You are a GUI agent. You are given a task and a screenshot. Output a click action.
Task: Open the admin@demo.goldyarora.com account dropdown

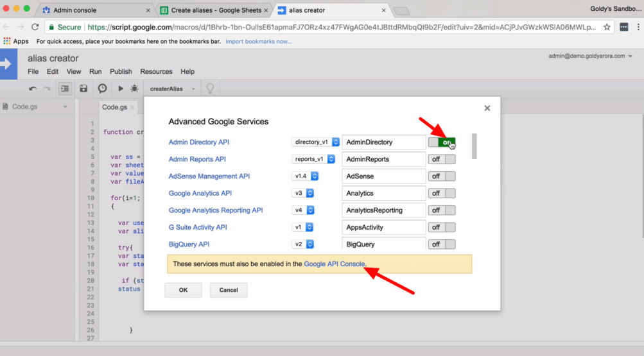590,56
